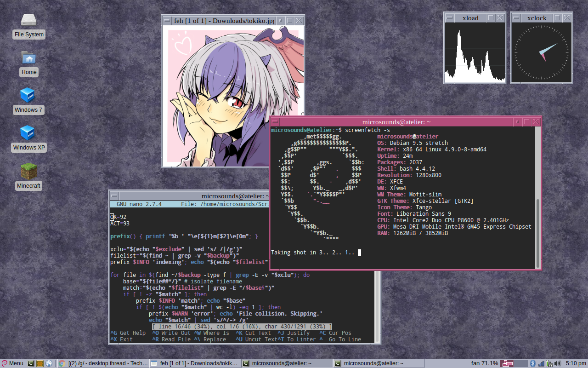The image size is (588, 368).
Task: Open the network signal tray icon
Action: 541,363
